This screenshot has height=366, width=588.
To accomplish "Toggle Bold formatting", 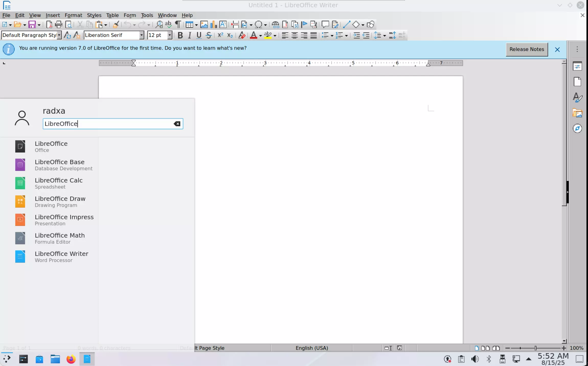I will pos(180,35).
